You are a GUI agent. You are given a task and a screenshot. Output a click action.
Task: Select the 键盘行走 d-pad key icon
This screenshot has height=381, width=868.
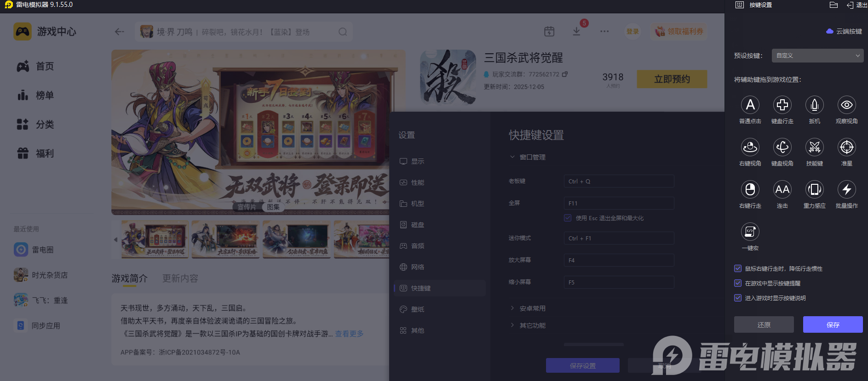[x=782, y=105]
